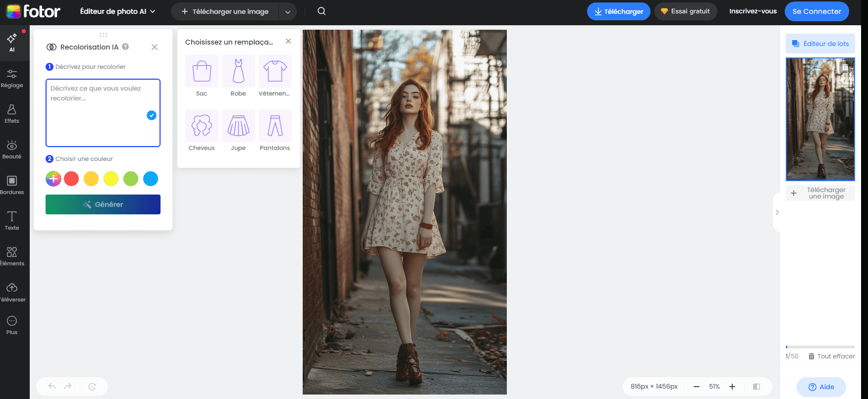The width and height of the screenshot is (868, 399).
Task: Open the upload image dropdown arrow
Action: [x=288, y=12]
